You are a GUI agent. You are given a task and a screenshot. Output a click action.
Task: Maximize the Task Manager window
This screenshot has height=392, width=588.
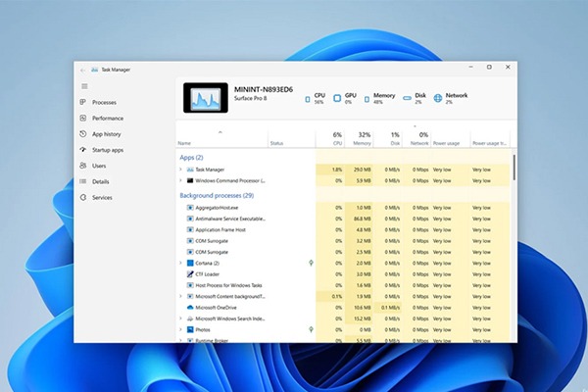point(489,68)
